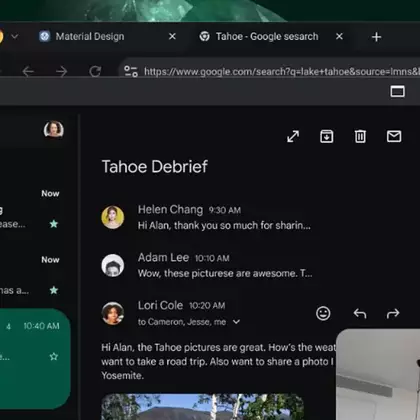The height and width of the screenshot is (420, 420).
Task: Open the profile switcher chevron beside tabs
Action: (x=14, y=36)
